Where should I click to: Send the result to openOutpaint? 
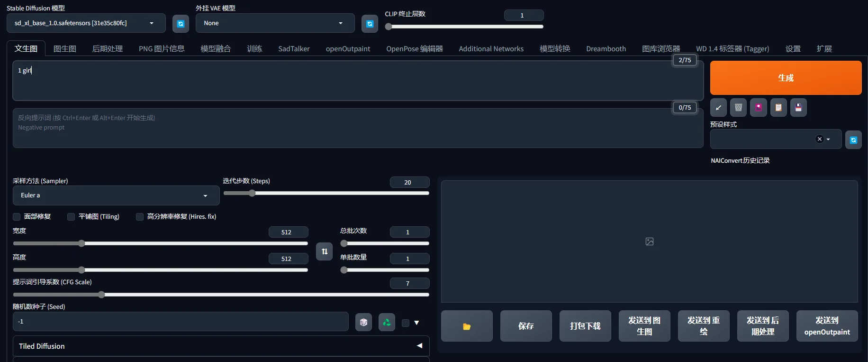click(827, 326)
